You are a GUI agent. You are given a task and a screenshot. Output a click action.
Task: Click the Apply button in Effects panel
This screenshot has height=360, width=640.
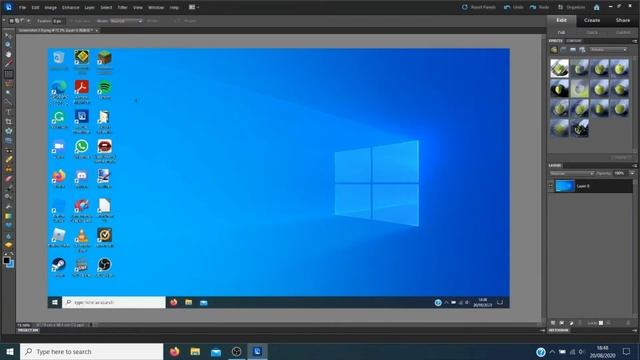click(x=621, y=158)
